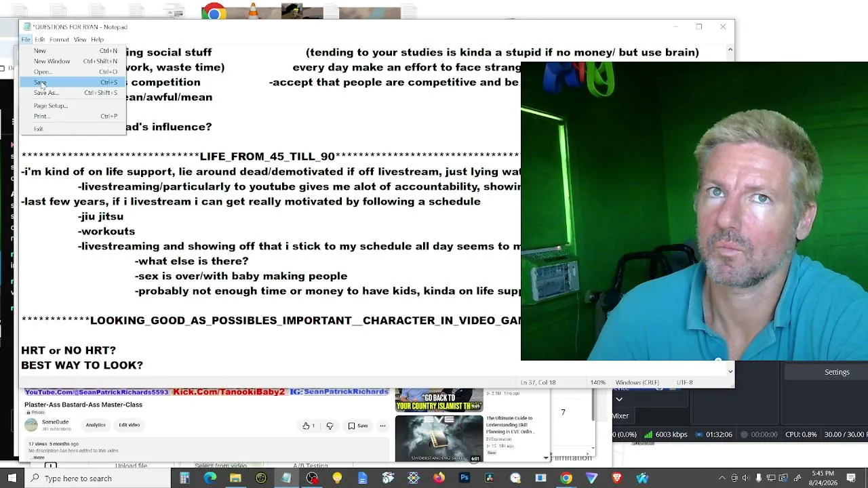Open the three-dot more actions under the video
868x488 pixels.
click(x=382, y=426)
